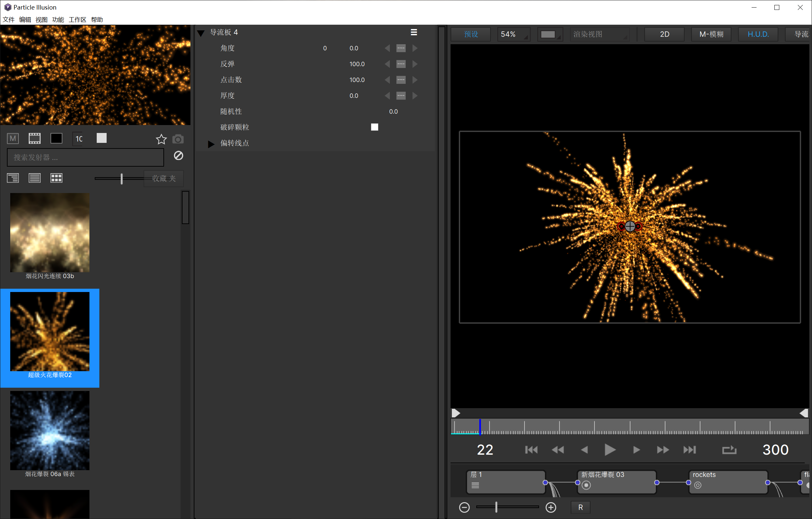The width and height of the screenshot is (812, 519).
Task: Click the R reset button
Action: click(x=580, y=507)
